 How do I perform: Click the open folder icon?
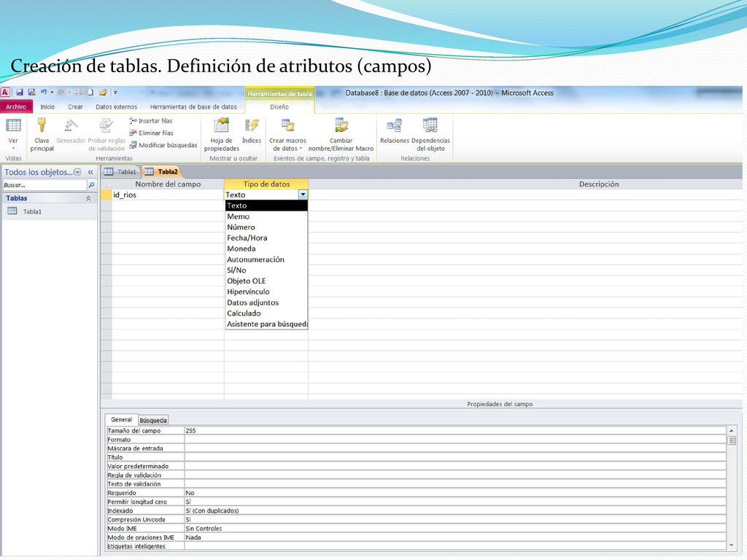click(x=102, y=93)
